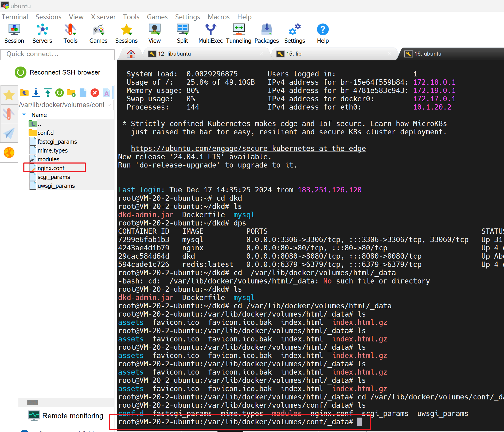Viewport: 504px width, 432px height.
Task: Click the Name column sort arrow
Action: tap(24, 115)
